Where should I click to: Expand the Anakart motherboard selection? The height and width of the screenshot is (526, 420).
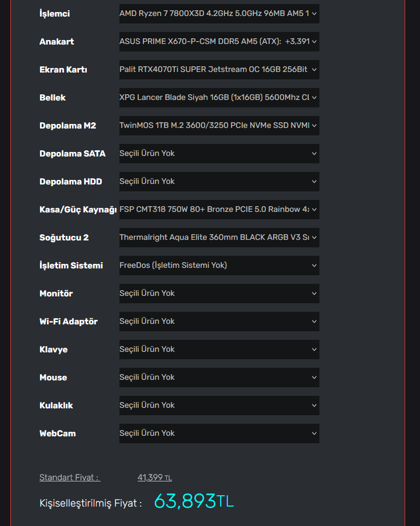click(x=219, y=42)
